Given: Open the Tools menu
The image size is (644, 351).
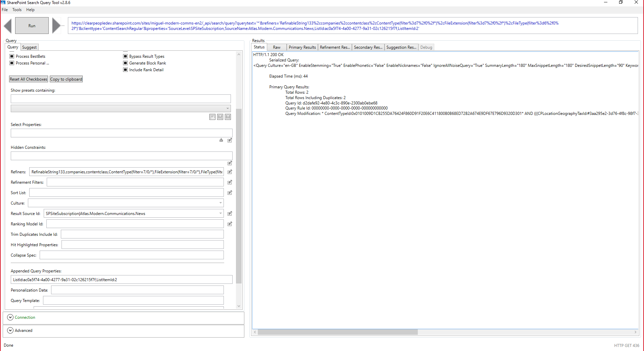Looking at the screenshot, I should click(17, 10).
